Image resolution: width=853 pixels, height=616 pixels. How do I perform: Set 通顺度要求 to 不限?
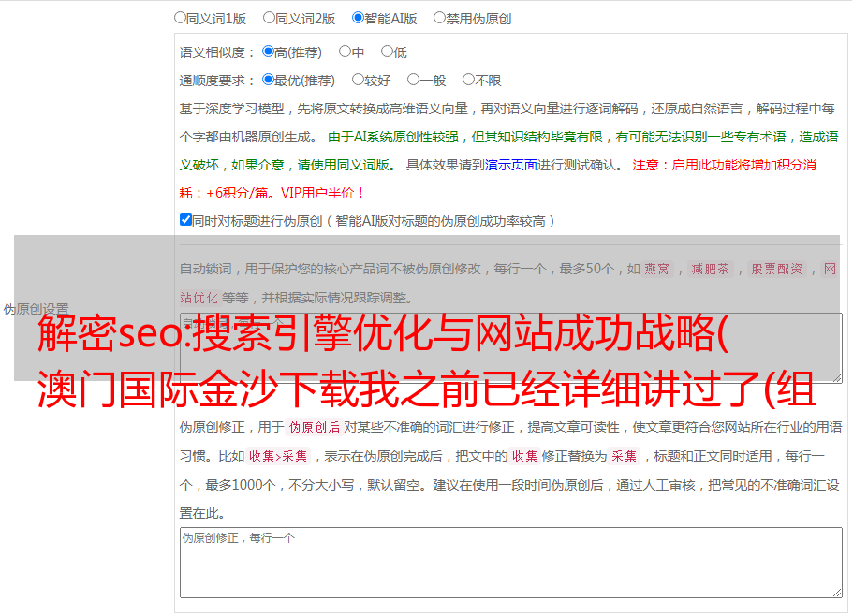[x=468, y=80]
